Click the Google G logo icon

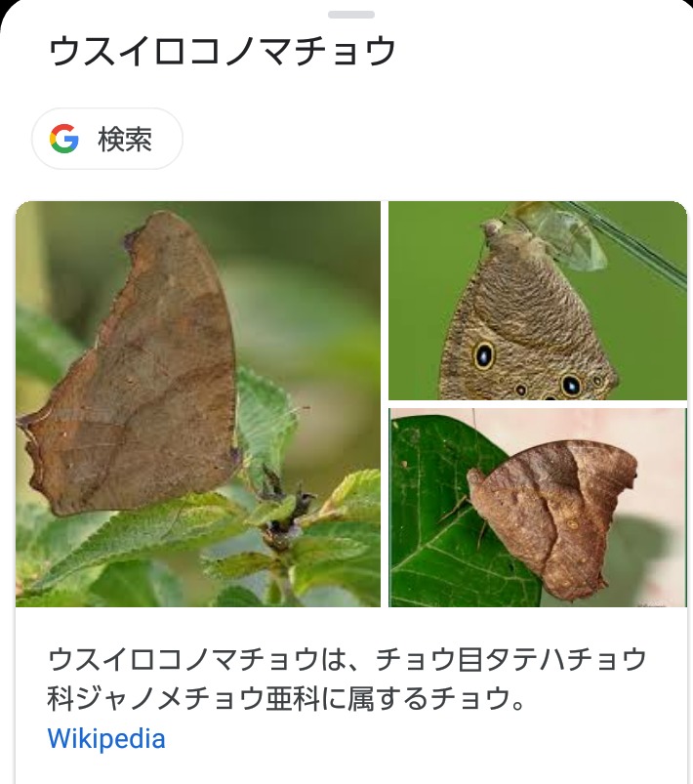point(64,139)
